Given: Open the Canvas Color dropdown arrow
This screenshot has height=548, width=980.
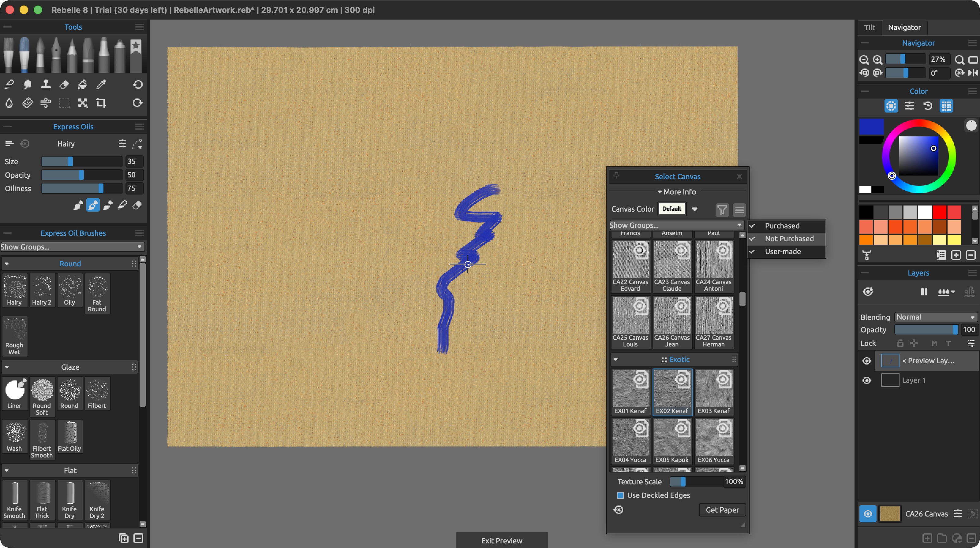Looking at the screenshot, I should 695,209.
